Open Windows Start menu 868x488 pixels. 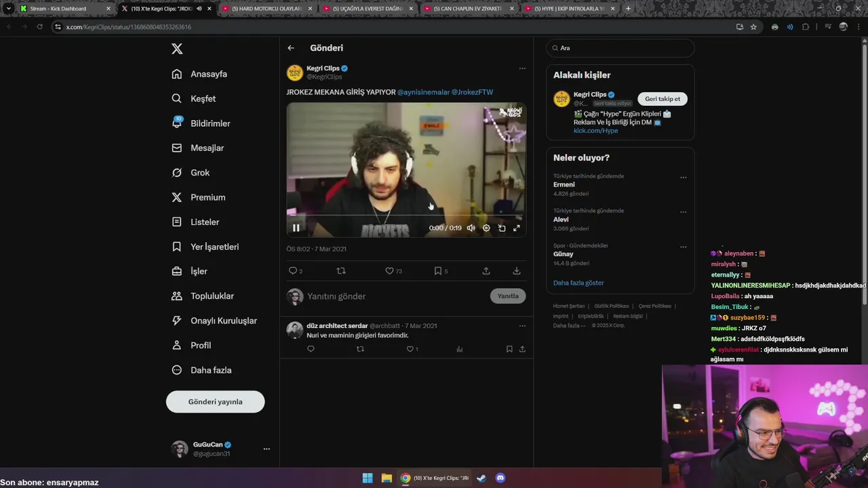click(x=368, y=478)
